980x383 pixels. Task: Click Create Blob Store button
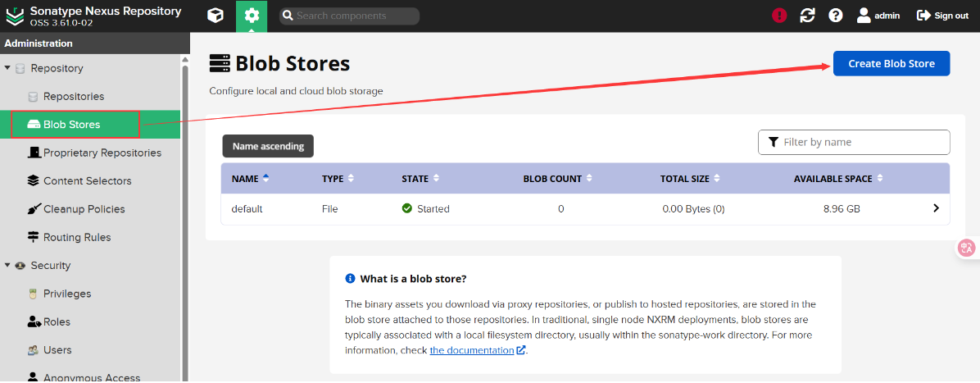pos(892,63)
